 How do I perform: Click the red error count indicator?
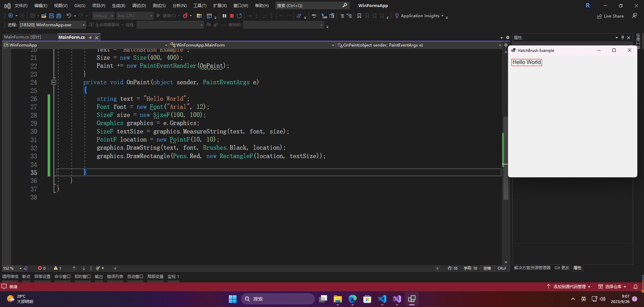[42, 268]
